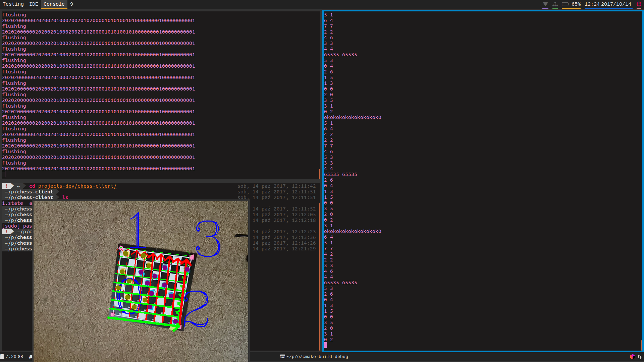Click the ls command in shell prompt
The image size is (644, 362).
(x=65, y=197)
